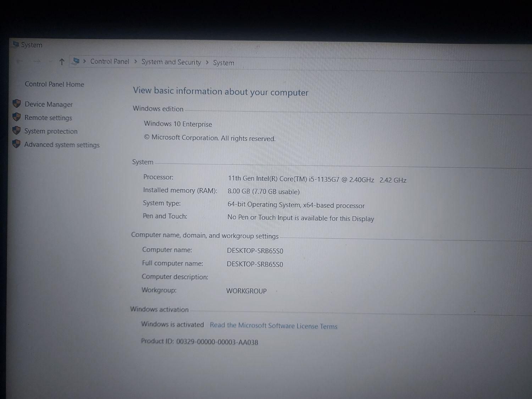The width and height of the screenshot is (532, 399).
Task: Click the 'View basic information about your computer' heading
Action: pyautogui.click(x=221, y=92)
